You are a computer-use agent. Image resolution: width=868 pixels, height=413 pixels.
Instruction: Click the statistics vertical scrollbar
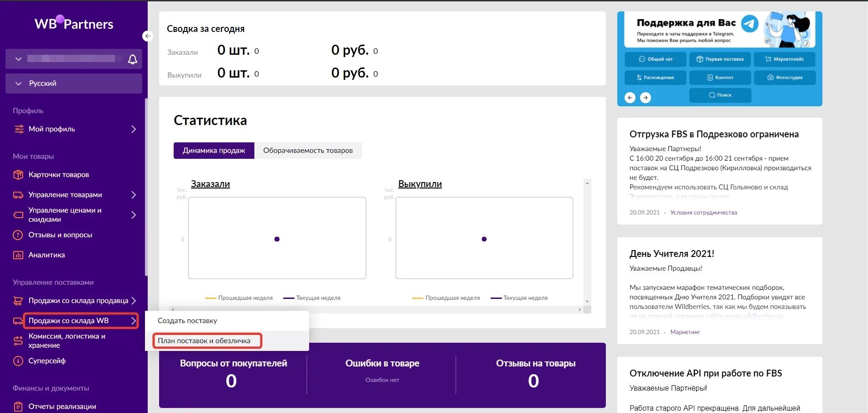point(587,242)
